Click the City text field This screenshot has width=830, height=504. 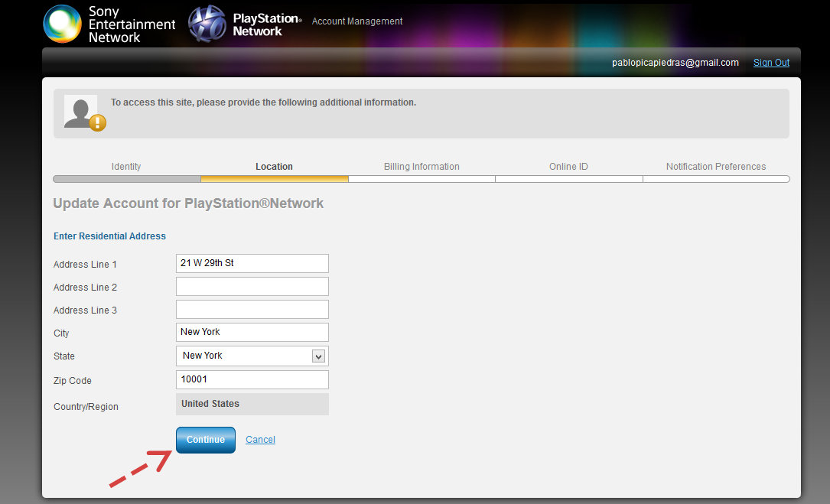(252, 333)
